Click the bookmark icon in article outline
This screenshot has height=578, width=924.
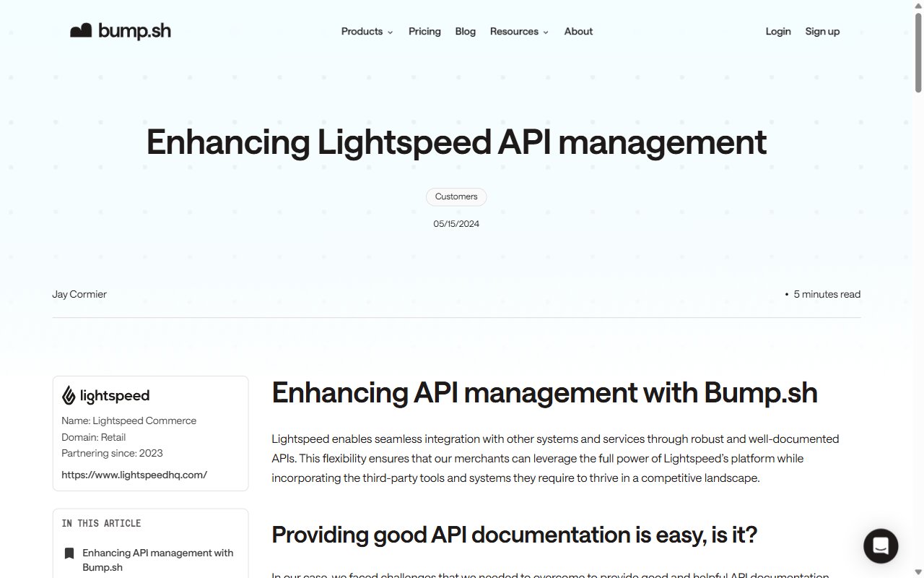pyautogui.click(x=69, y=553)
